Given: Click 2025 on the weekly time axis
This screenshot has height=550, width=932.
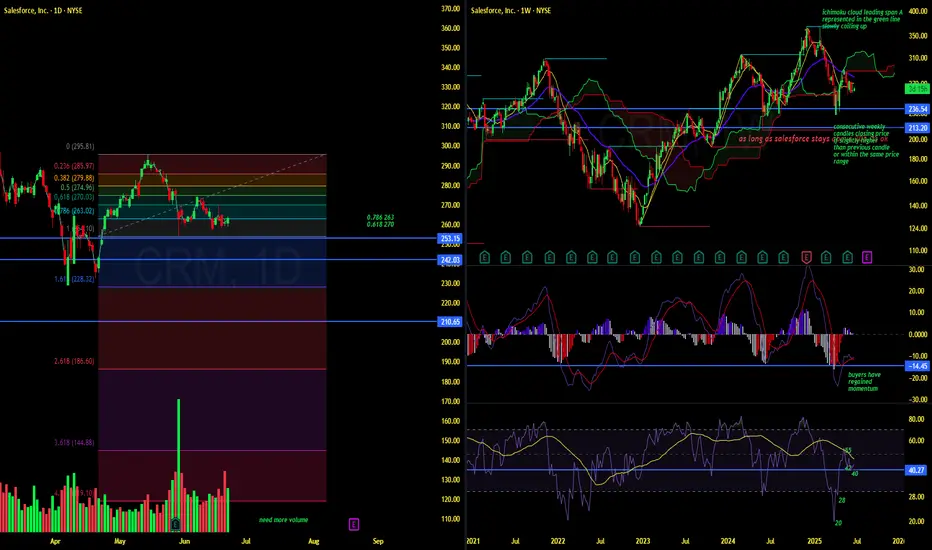Looking at the screenshot, I should coord(814,541).
